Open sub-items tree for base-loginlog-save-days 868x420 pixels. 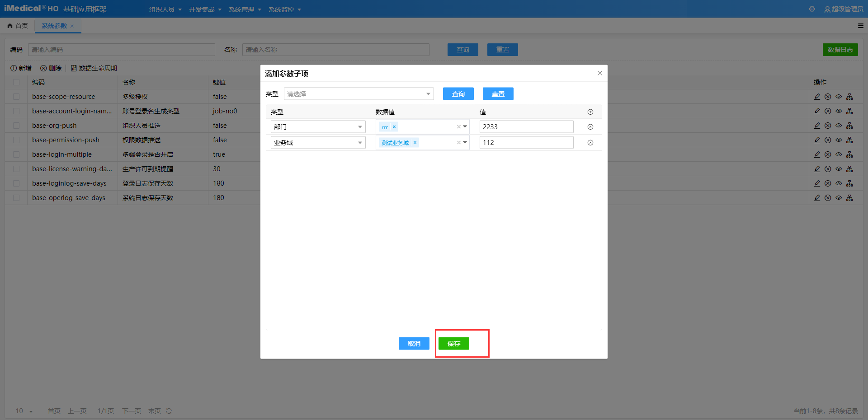(x=849, y=183)
